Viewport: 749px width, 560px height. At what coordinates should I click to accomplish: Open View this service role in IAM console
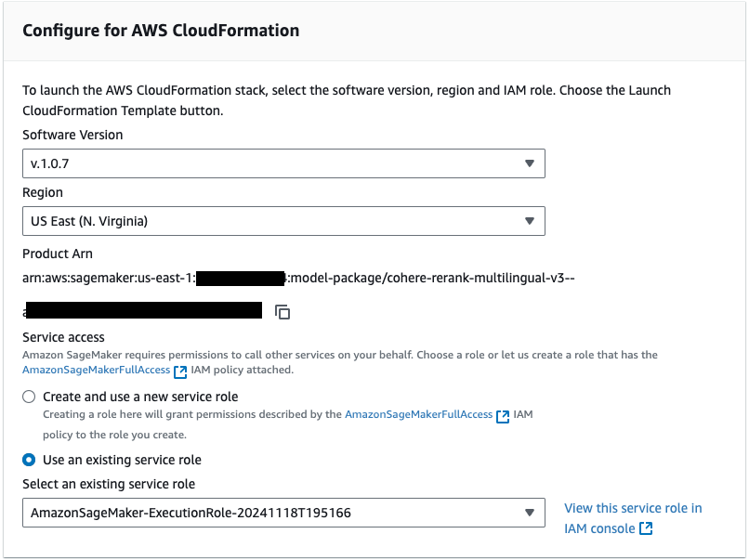633,518
